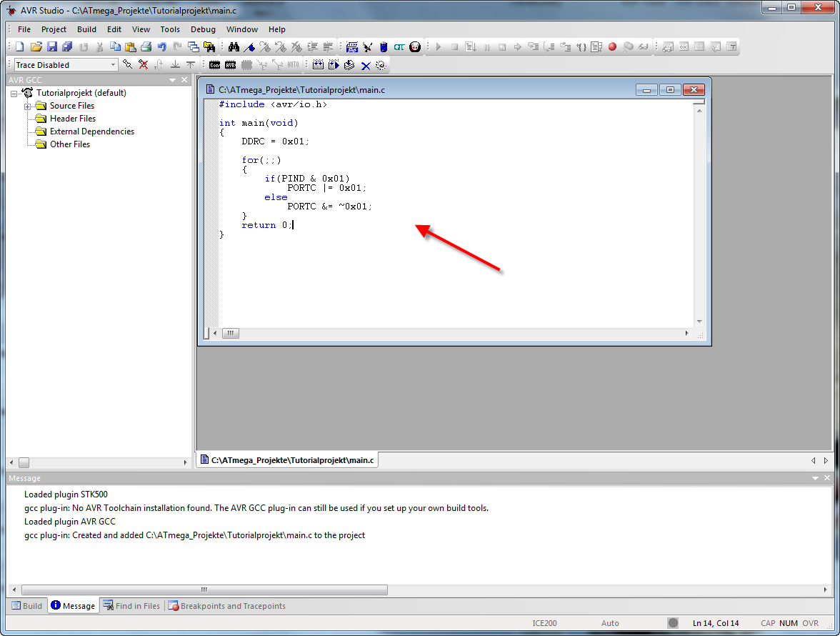Switch to Breakpoints and Tracepoints tab
This screenshot has height=636, width=840.
(227, 606)
